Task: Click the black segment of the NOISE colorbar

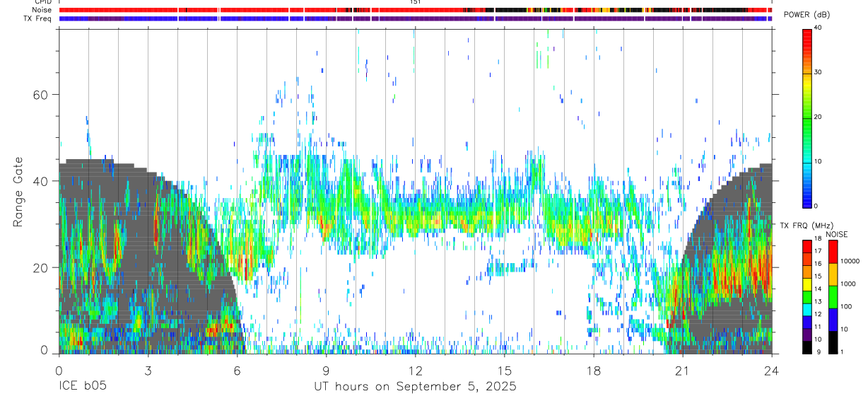Action: click(833, 342)
